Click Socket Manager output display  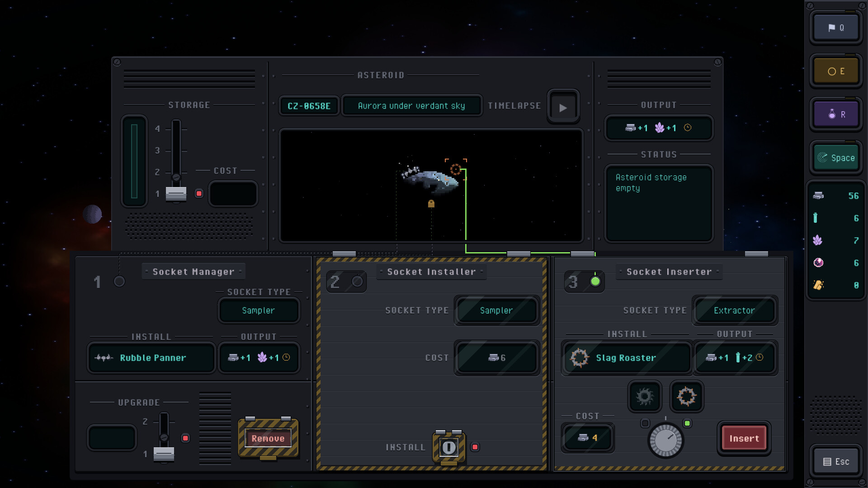point(259,357)
